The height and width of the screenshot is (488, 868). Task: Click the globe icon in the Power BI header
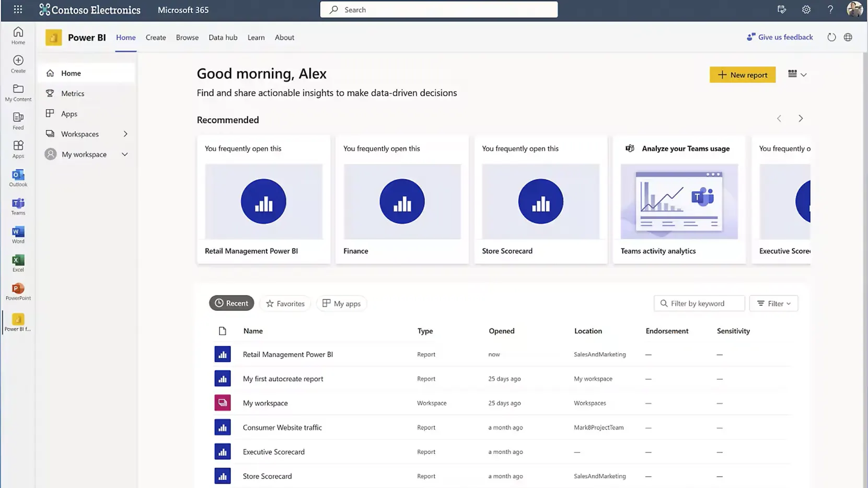pyautogui.click(x=848, y=37)
